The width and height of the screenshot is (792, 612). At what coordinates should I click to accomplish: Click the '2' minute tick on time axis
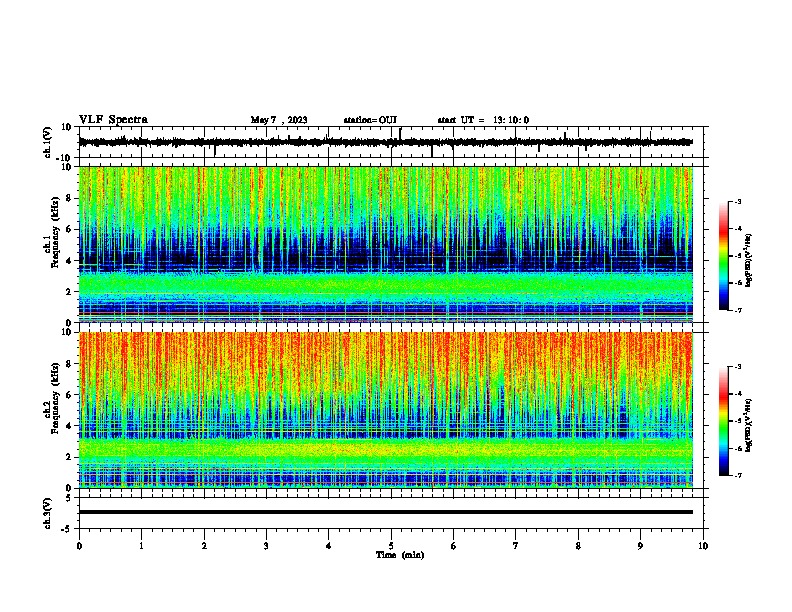point(204,546)
